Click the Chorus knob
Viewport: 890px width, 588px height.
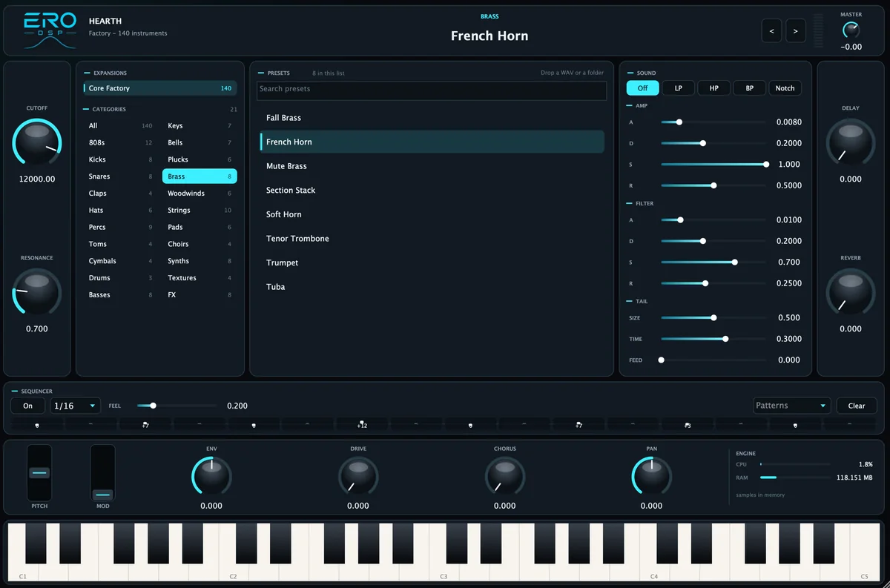[x=505, y=475]
